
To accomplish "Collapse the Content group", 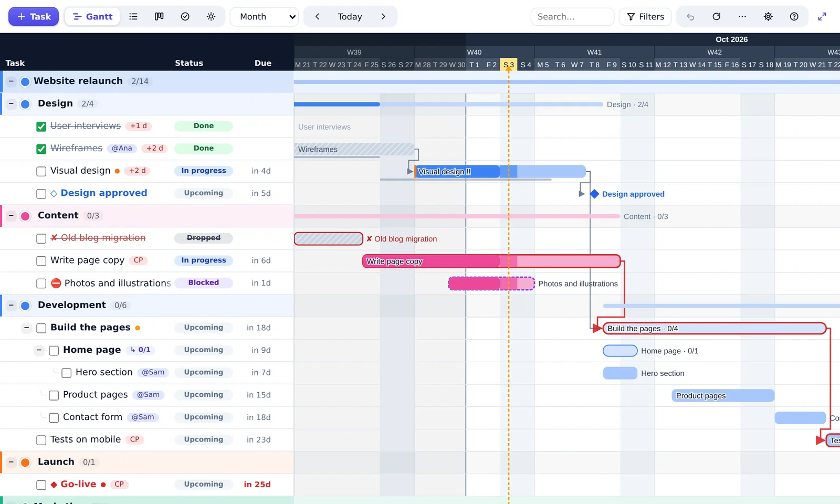I will point(11,216).
